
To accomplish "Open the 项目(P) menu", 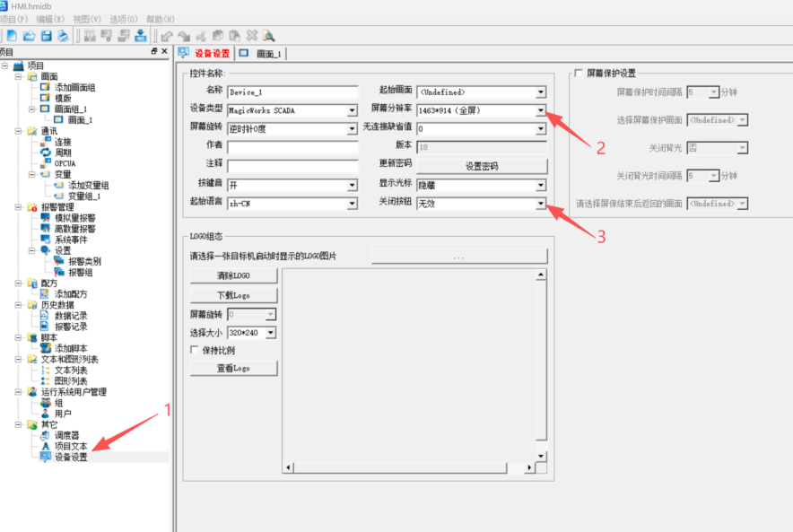I will [x=13, y=19].
